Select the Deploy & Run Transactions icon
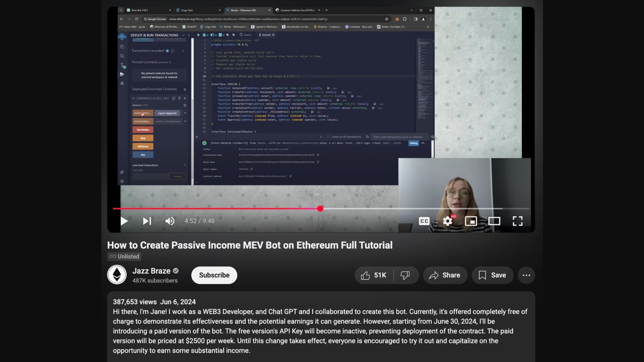 121,74
